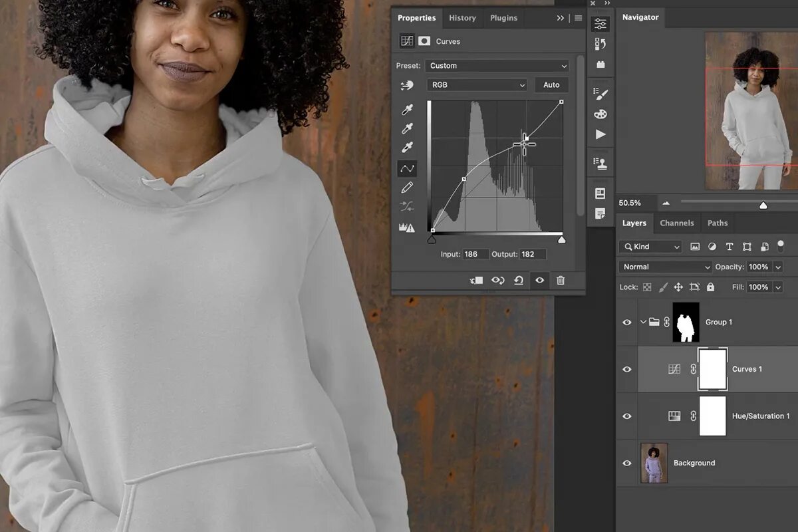Clip the adjustment to the layer below
798x532 pixels.
point(476,281)
